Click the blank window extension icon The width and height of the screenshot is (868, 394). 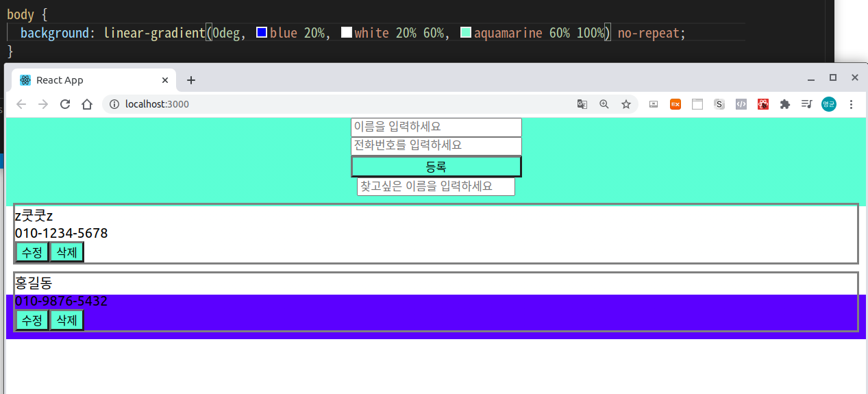coord(697,104)
